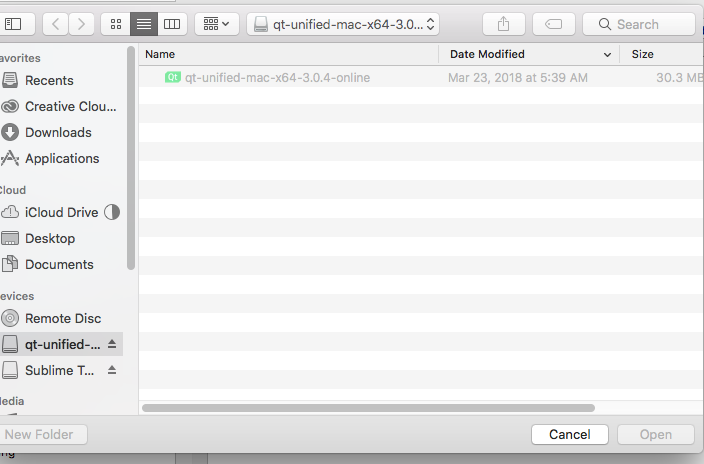704x464 pixels.
Task: Click the Remote Disc icon
Action: [x=10, y=318]
